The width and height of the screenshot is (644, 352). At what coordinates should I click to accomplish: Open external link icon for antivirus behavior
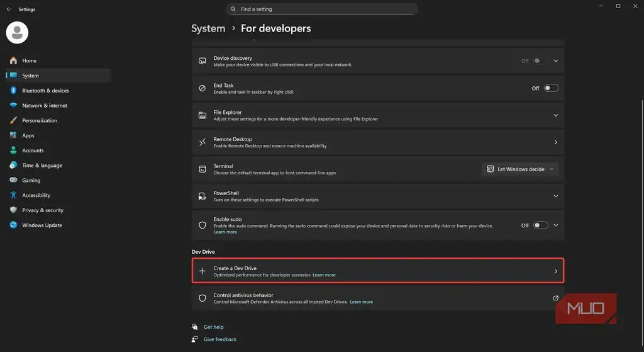[556, 298]
